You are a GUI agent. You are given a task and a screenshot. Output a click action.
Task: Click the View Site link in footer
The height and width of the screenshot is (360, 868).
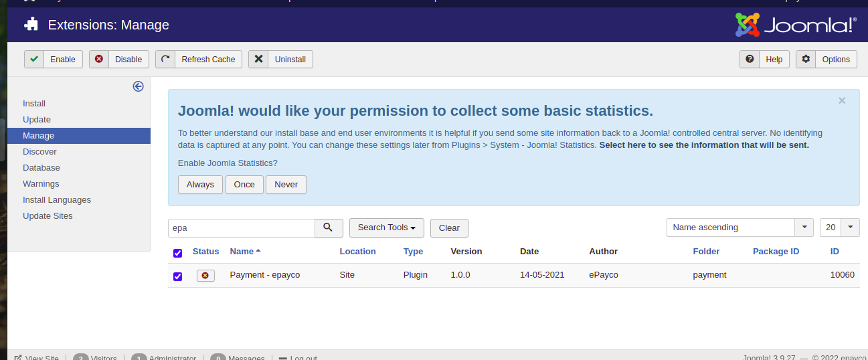(37, 357)
